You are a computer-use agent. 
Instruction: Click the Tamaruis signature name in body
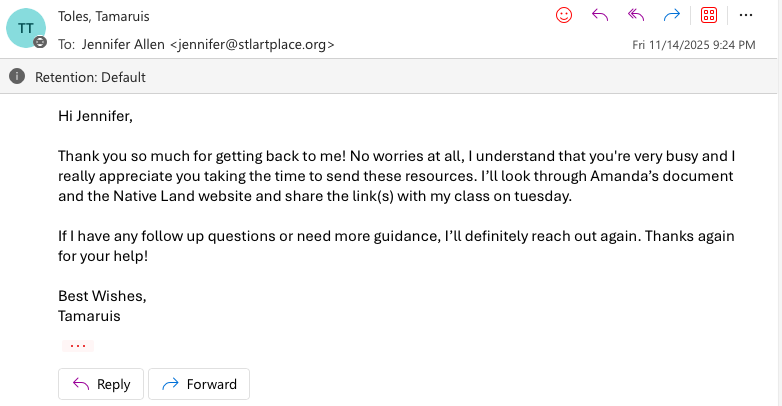pyautogui.click(x=89, y=316)
